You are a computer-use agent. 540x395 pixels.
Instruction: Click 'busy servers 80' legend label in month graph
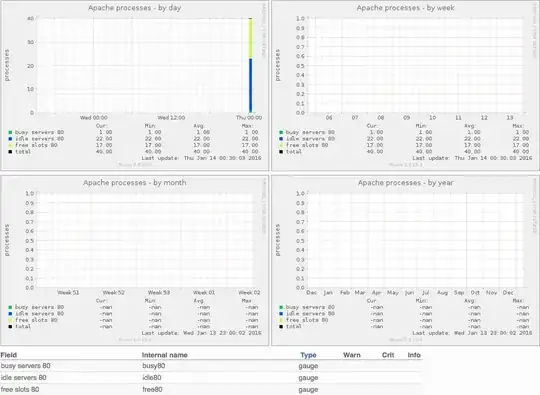pyautogui.click(x=39, y=307)
